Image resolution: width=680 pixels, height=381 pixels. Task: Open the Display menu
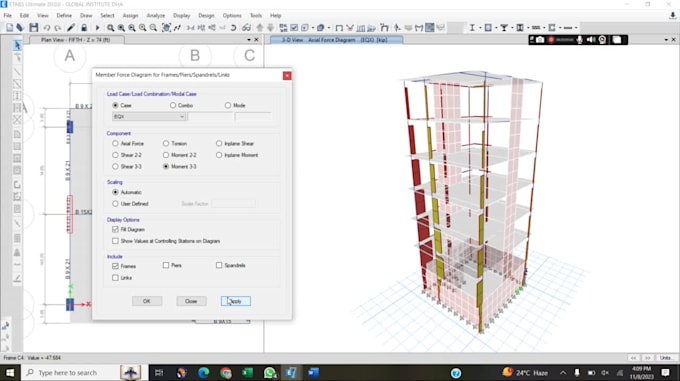point(182,16)
